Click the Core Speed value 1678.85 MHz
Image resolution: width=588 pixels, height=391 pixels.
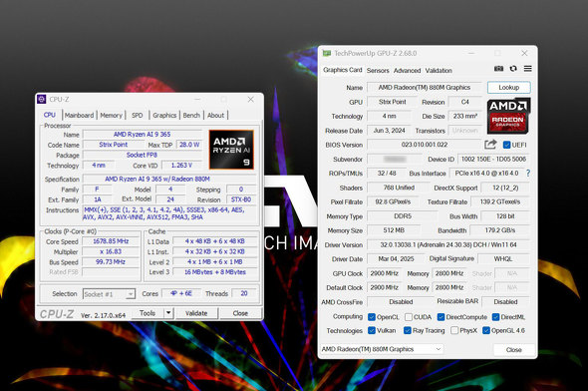point(111,241)
